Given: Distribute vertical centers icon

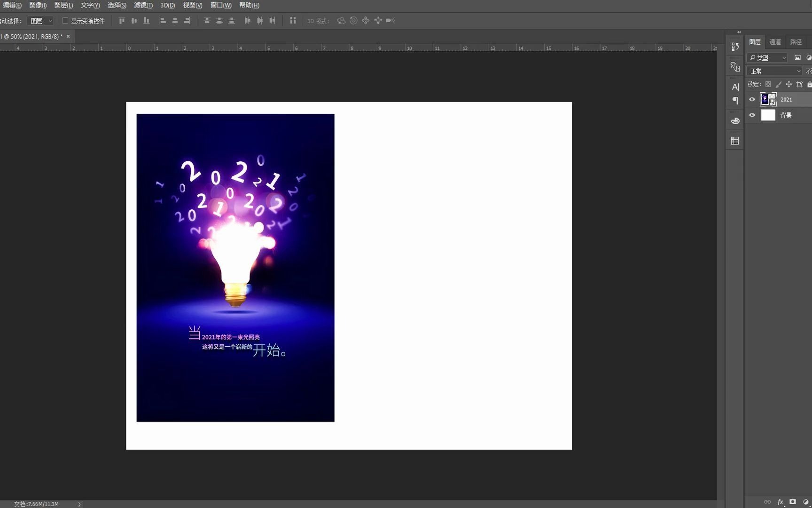Looking at the screenshot, I should tap(219, 21).
